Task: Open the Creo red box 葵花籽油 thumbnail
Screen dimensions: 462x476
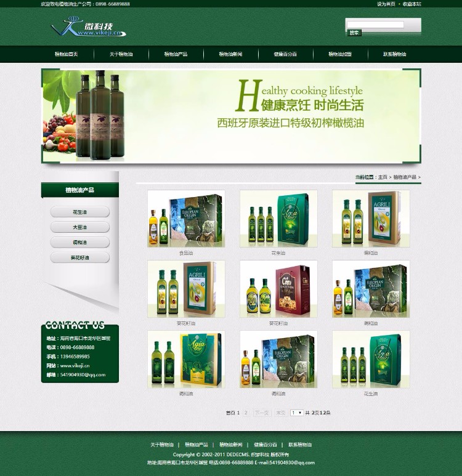Action: [x=278, y=289]
